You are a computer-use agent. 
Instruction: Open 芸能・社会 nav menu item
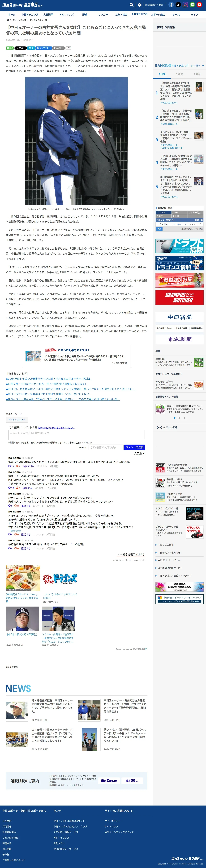tap(121, 14)
